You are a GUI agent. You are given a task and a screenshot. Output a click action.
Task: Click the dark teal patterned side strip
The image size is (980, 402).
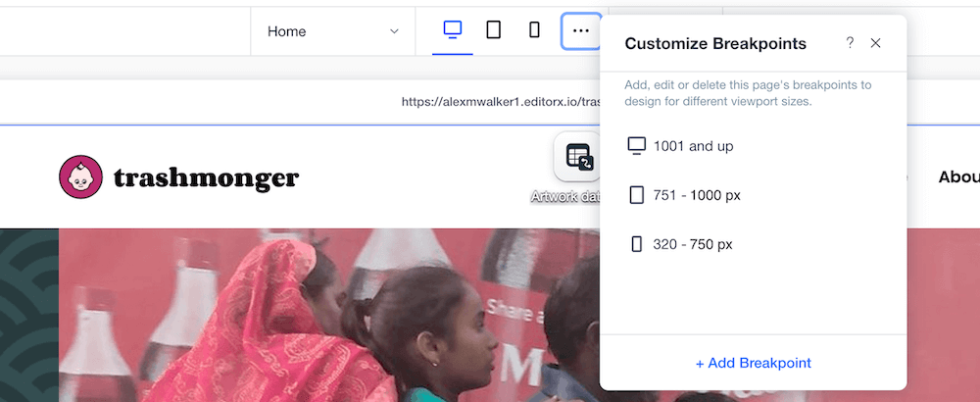29,315
